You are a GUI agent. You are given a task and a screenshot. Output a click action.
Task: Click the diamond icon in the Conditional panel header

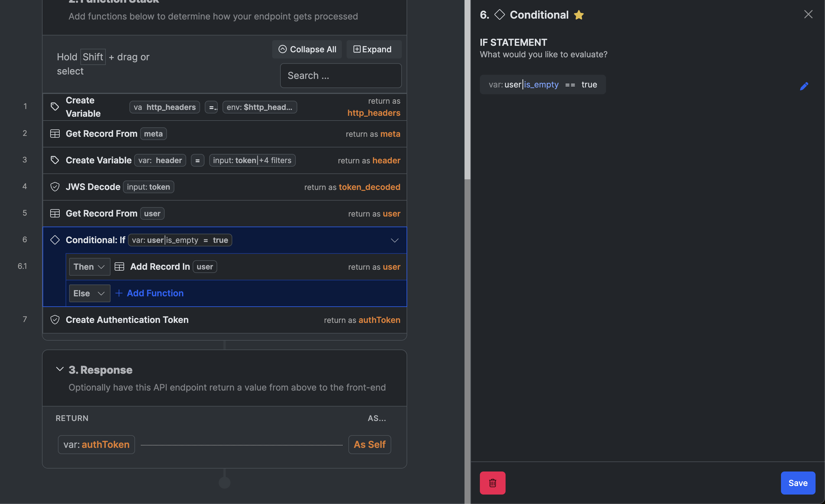point(500,15)
